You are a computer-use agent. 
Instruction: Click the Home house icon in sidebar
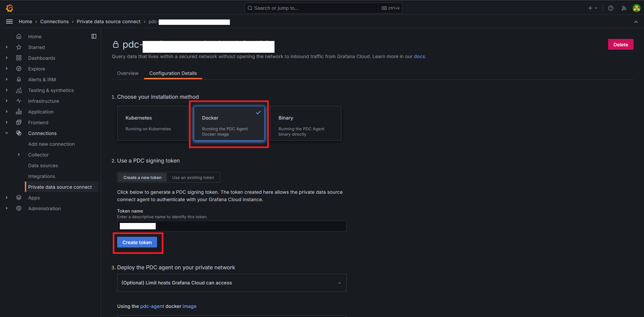click(19, 36)
